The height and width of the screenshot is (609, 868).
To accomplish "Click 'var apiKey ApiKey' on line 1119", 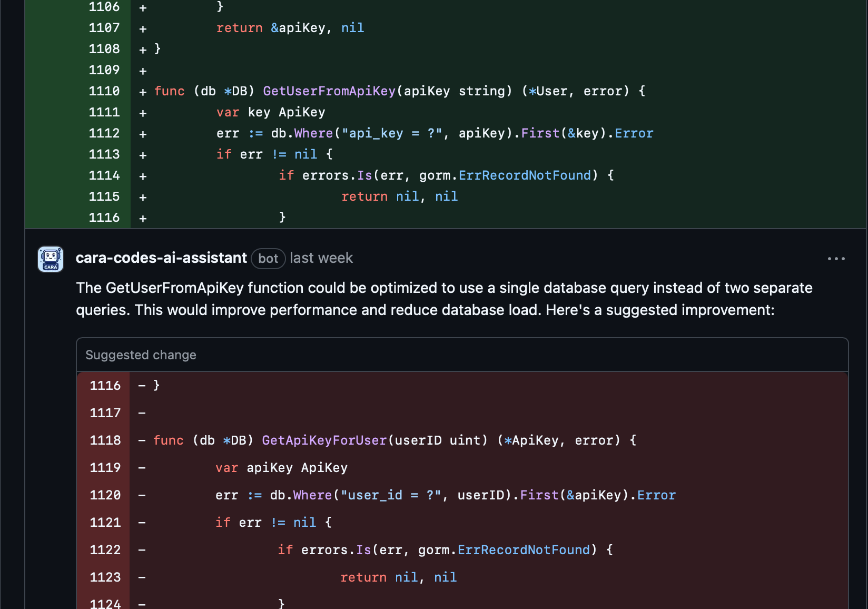I will [x=282, y=468].
